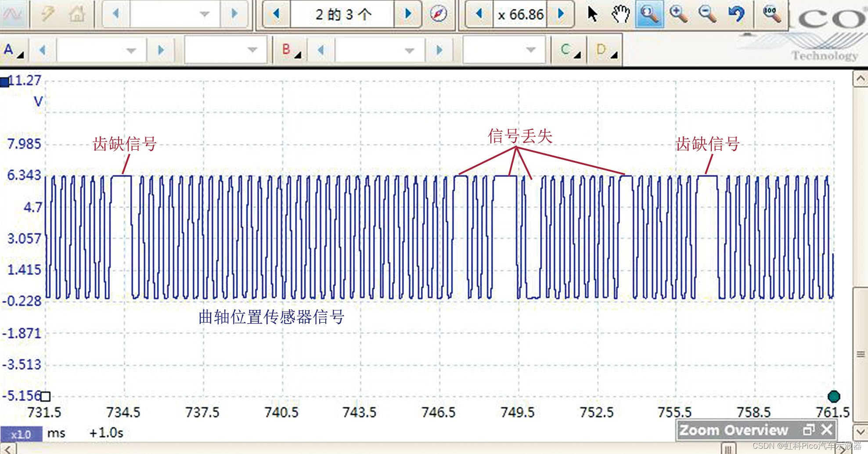Click the '信号丢失' annotation text
Image resolution: width=868 pixels, height=454 pixels.
(520, 136)
